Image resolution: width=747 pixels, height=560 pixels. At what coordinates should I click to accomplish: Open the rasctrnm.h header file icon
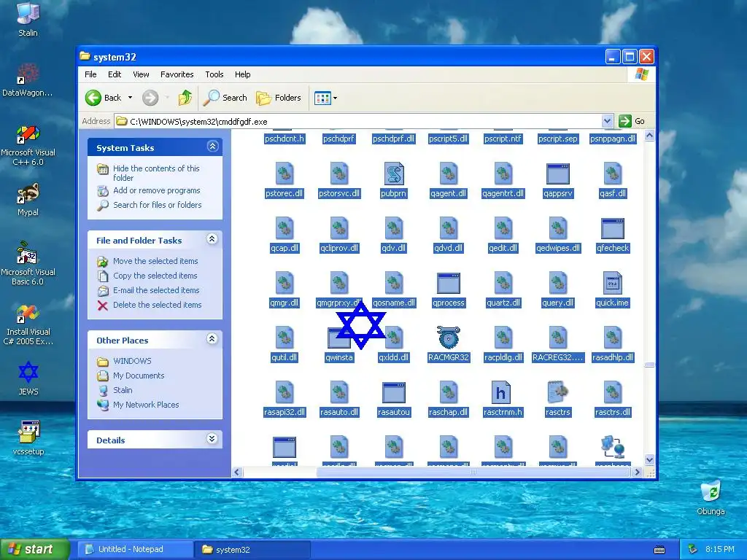500,392
